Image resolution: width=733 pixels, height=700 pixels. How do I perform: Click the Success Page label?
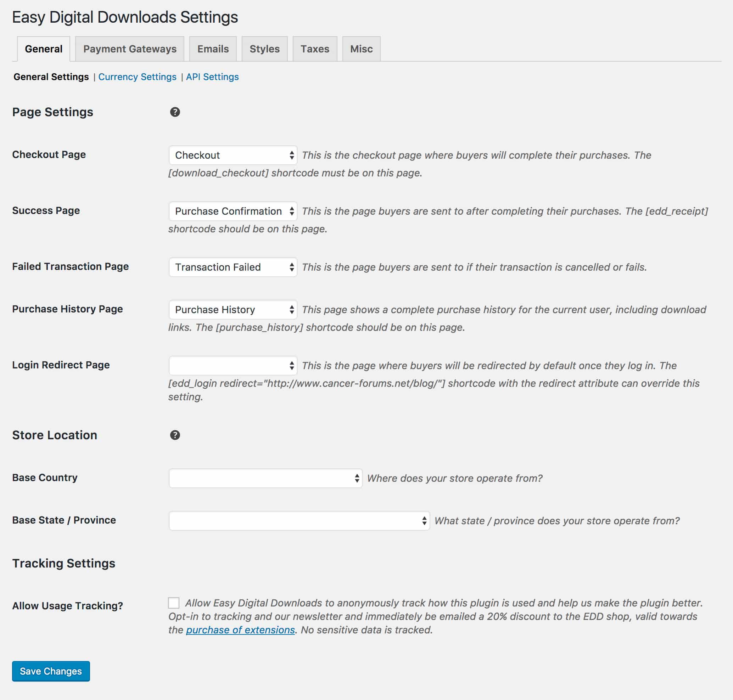pyautogui.click(x=46, y=210)
